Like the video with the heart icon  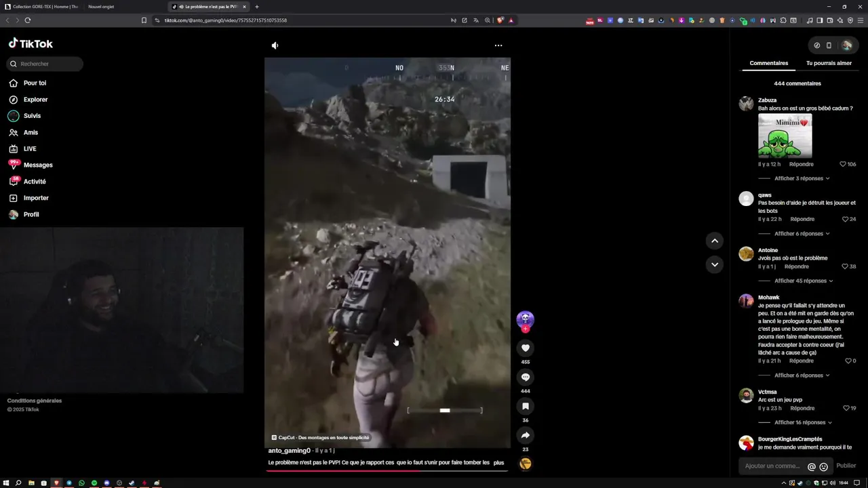[525, 348]
